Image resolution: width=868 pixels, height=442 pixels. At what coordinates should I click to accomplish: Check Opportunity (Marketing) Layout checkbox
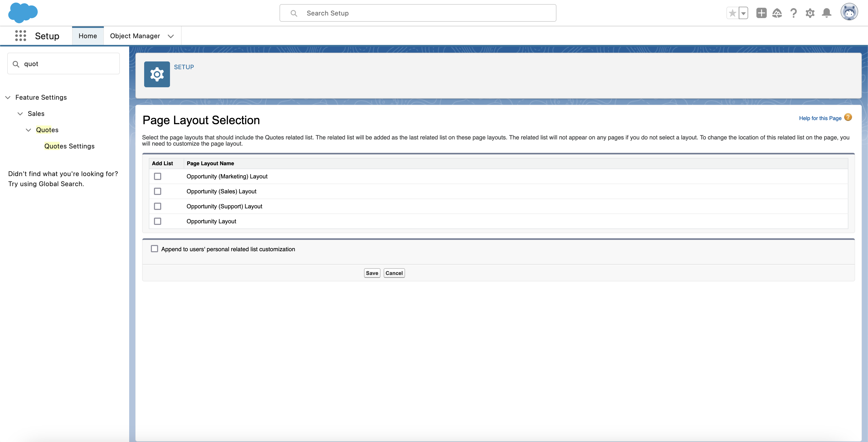[157, 176]
